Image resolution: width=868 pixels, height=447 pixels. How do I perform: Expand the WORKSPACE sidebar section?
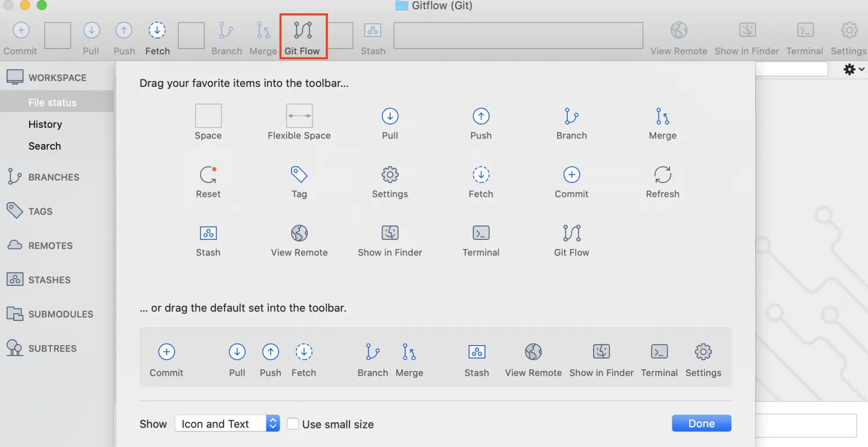pos(57,78)
